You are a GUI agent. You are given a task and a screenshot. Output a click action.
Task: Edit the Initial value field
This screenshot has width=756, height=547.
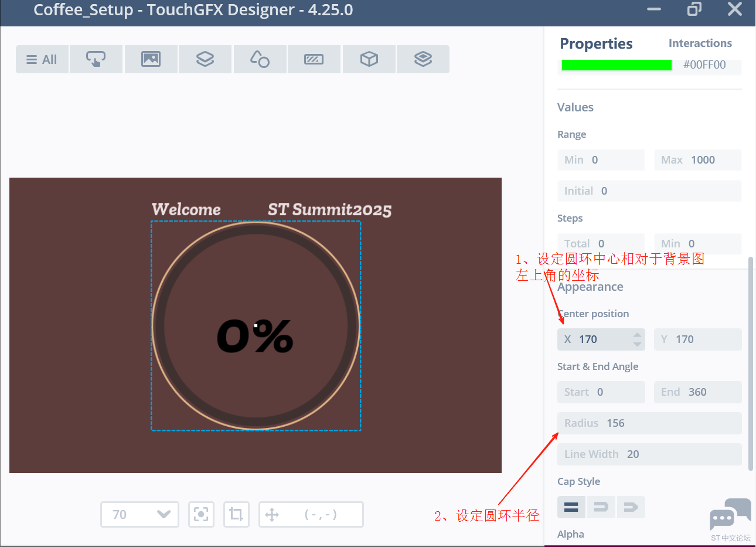tap(649, 191)
